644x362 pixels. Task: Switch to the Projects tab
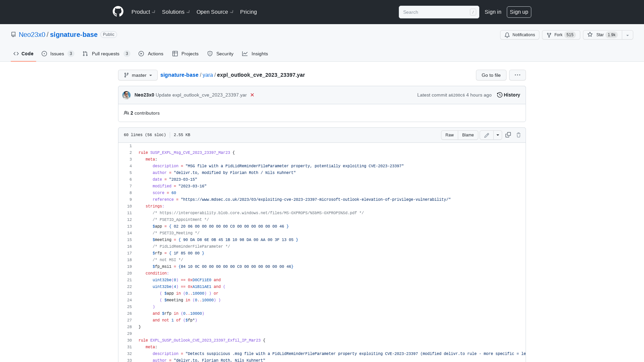(x=185, y=54)
